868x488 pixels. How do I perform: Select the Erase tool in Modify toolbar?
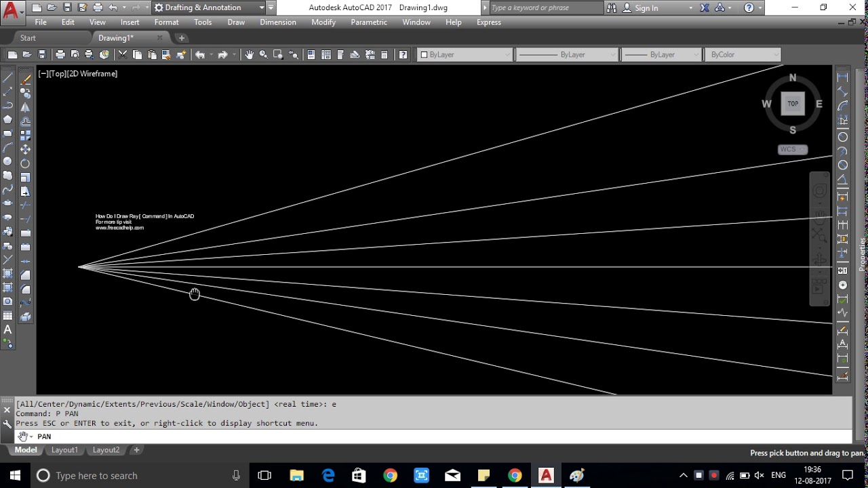(x=26, y=79)
